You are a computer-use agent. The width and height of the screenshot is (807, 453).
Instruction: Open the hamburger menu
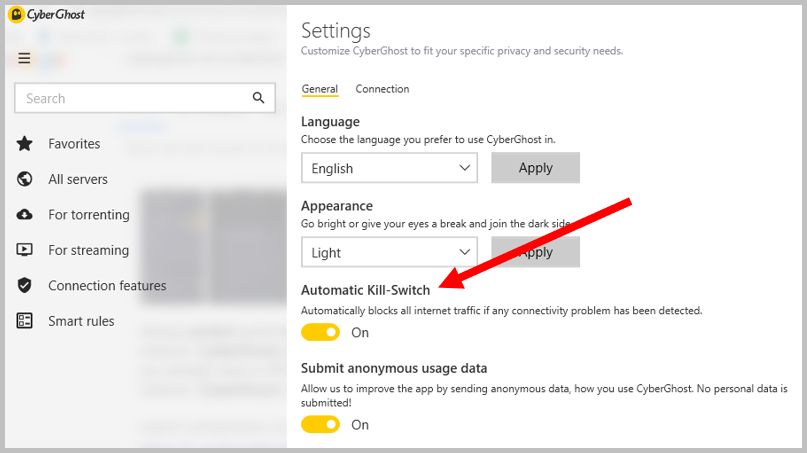24,58
